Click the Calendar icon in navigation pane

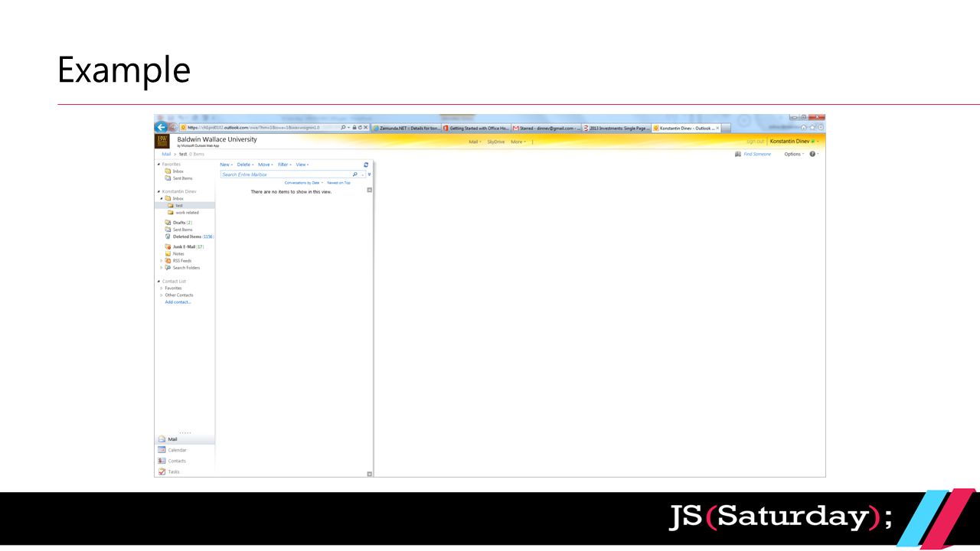pos(162,450)
